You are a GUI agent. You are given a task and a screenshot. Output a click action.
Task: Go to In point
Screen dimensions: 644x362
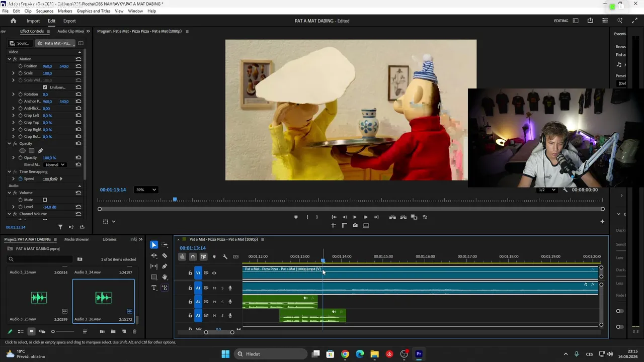click(334, 217)
